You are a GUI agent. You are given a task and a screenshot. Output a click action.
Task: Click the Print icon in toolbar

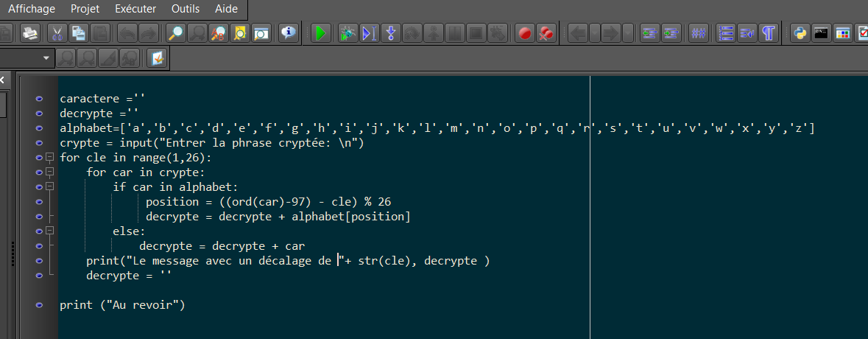coord(29,33)
